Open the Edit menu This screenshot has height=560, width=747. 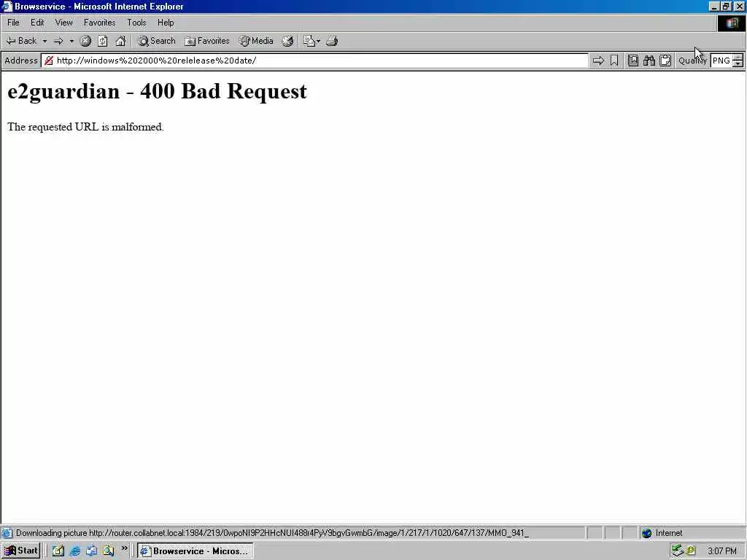click(37, 23)
